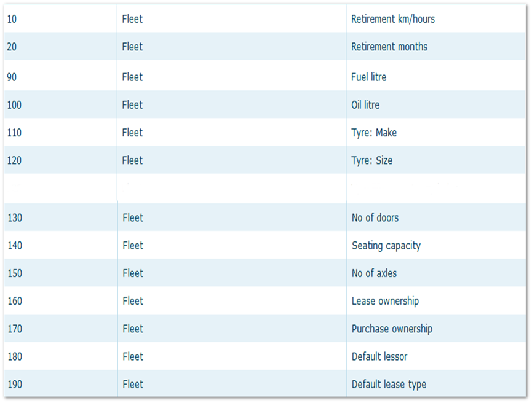Viewport: 532px width, 403px height.
Task: Select the row number 10 cell
Action: [12, 19]
